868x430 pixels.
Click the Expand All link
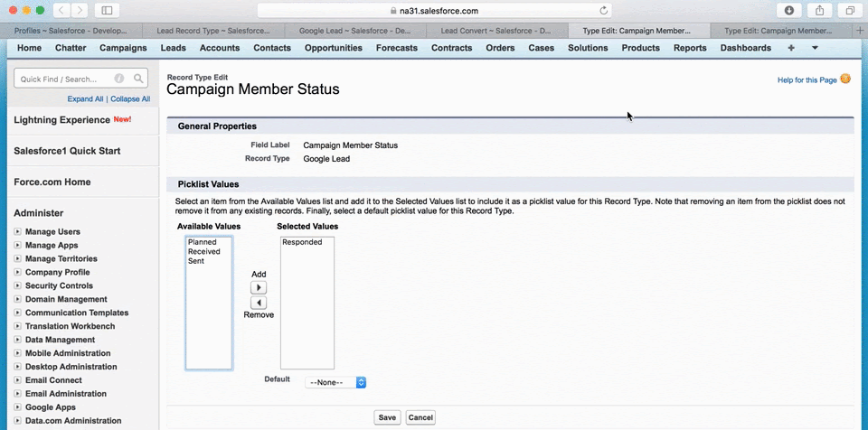pos(85,99)
